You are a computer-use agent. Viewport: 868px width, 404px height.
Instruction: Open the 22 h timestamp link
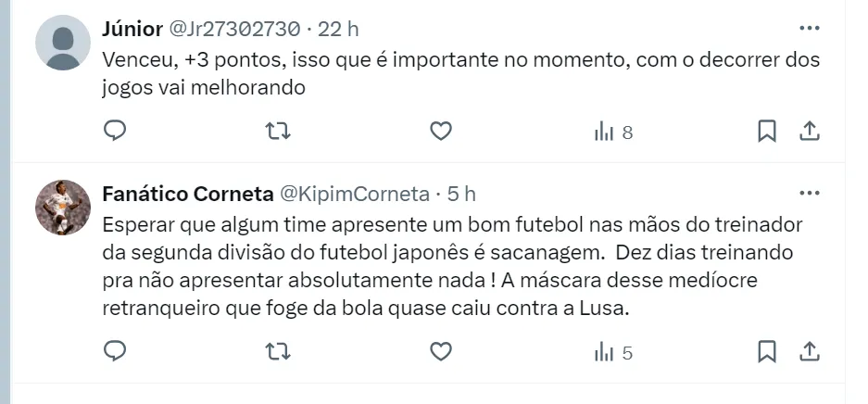tap(338, 30)
